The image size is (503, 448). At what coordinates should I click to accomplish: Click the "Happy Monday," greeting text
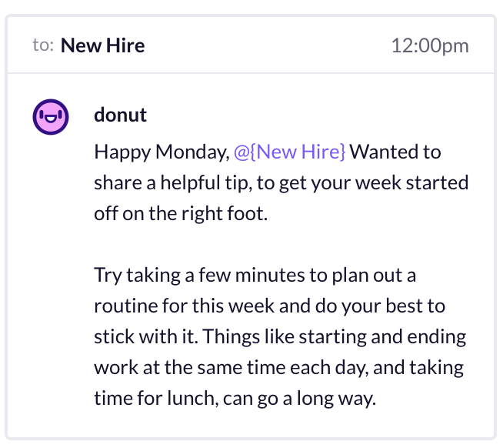(x=162, y=152)
